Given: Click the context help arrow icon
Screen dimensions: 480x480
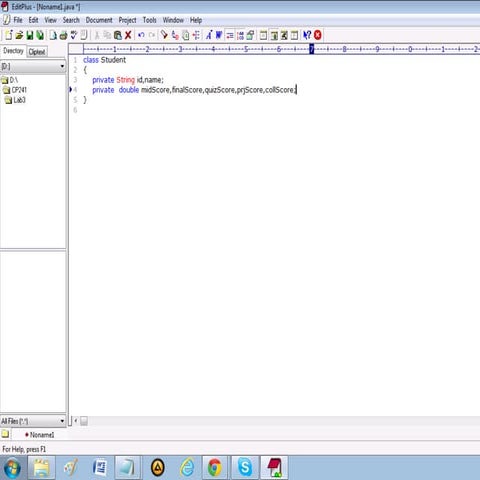Looking at the screenshot, I should coord(307,35).
